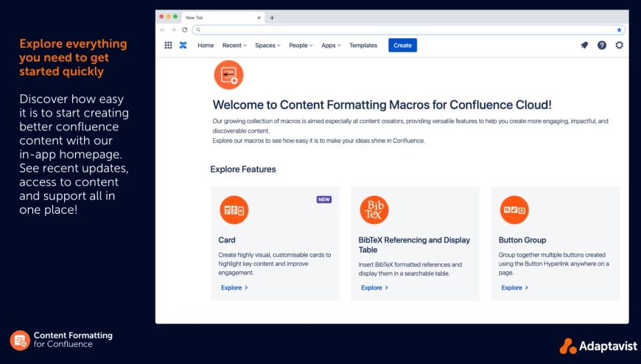Click the BibTeX orange icon

374,210
